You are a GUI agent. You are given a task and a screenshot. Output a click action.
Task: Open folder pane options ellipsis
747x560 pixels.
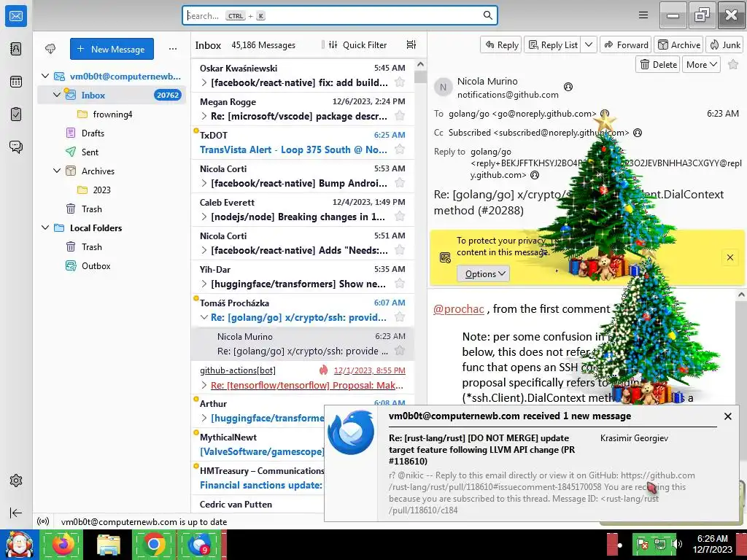172,49
